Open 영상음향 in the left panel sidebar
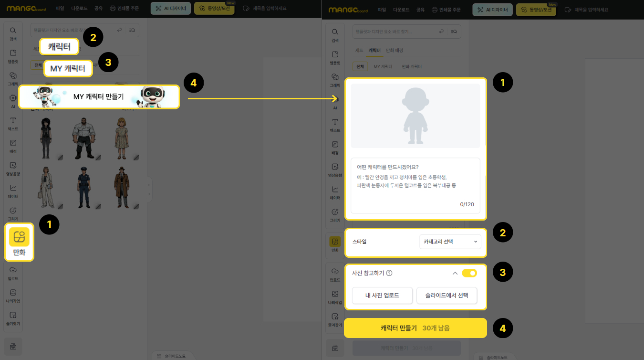 click(x=13, y=168)
